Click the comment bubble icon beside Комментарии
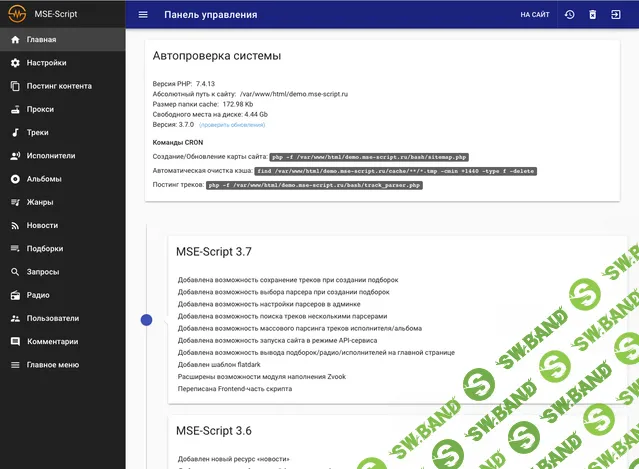Image resolution: width=639 pixels, height=469 pixels. click(x=15, y=341)
